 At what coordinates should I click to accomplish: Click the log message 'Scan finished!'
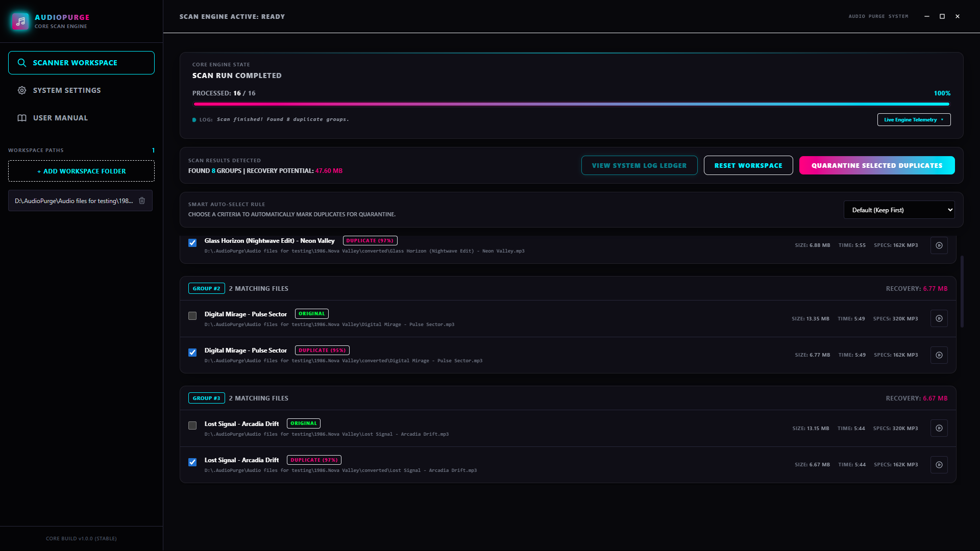click(x=283, y=119)
